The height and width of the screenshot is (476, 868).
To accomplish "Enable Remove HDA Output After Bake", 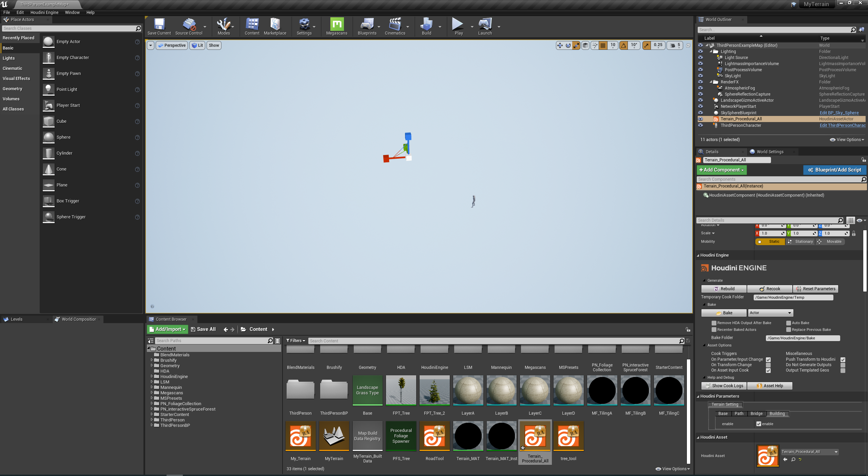I will (x=714, y=323).
